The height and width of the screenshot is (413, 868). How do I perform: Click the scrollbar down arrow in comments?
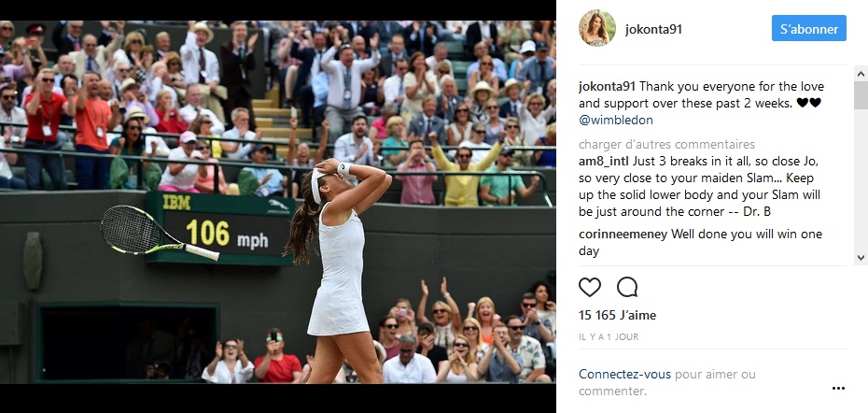[x=861, y=257]
